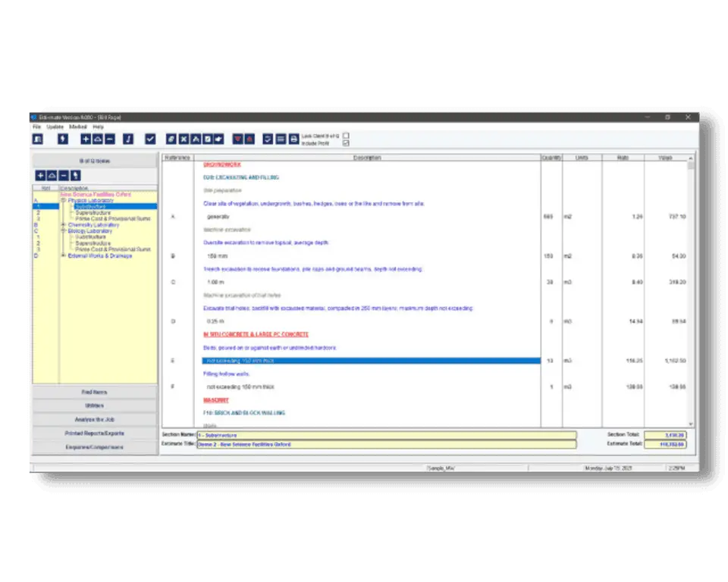Click the Analyse the Job button
728x582 pixels.
pos(95,419)
